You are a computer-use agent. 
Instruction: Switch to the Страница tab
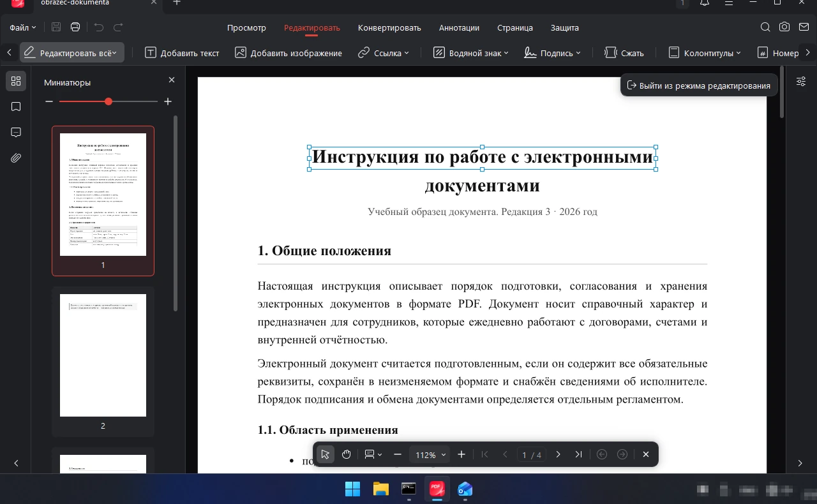coord(515,27)
